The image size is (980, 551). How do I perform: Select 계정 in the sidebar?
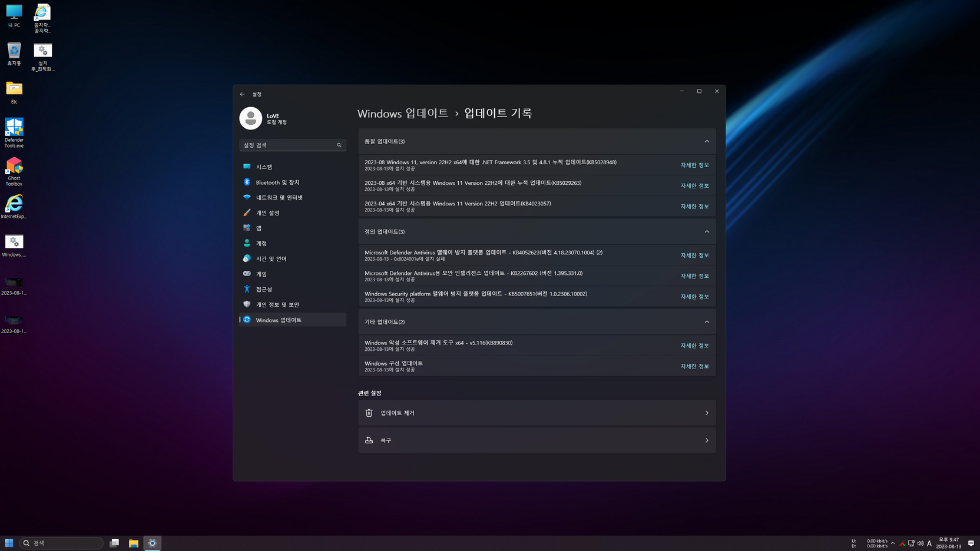pos(293,243)
